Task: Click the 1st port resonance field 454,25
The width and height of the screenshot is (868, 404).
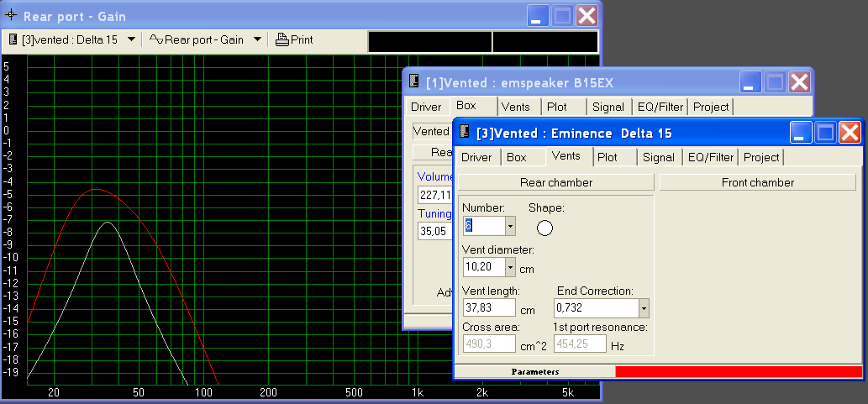Action: (x=580, y=344)
